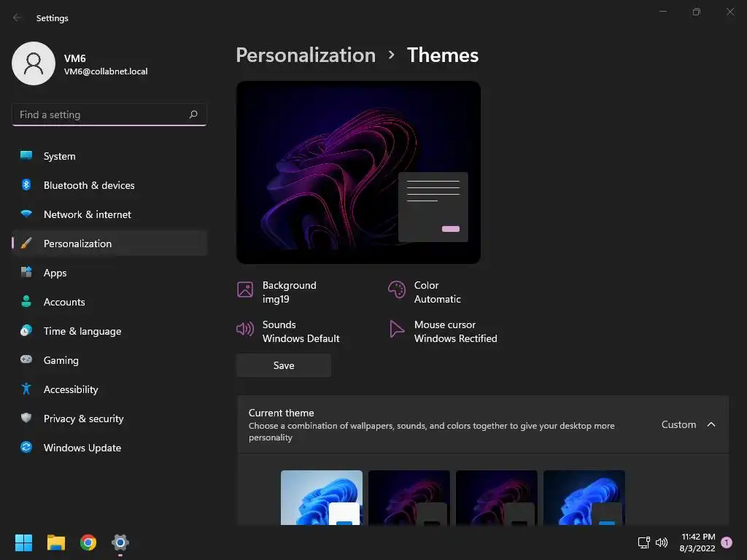Open Gaming label in sidebar
The height and width of the screenshot is (560, 747).
pyautogui.click(x=61, y=360)
